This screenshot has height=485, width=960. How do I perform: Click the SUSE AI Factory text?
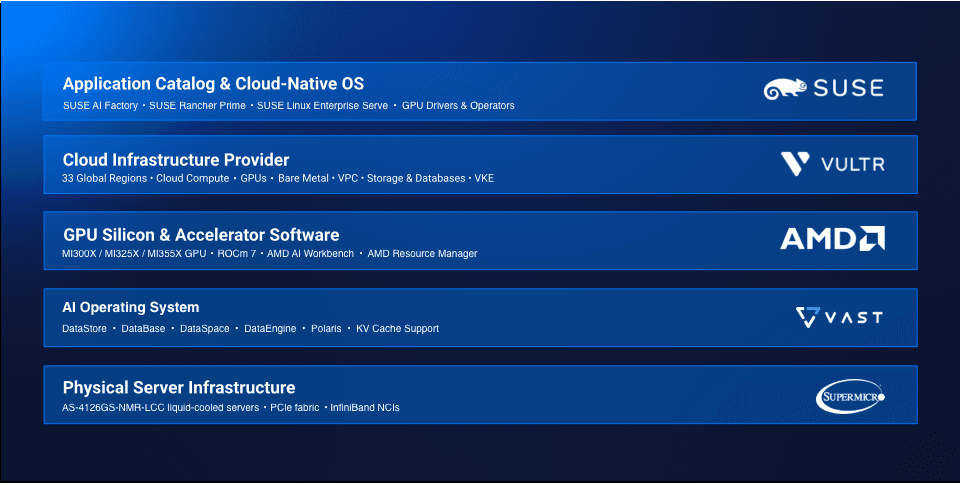click(x=100, y=105)
